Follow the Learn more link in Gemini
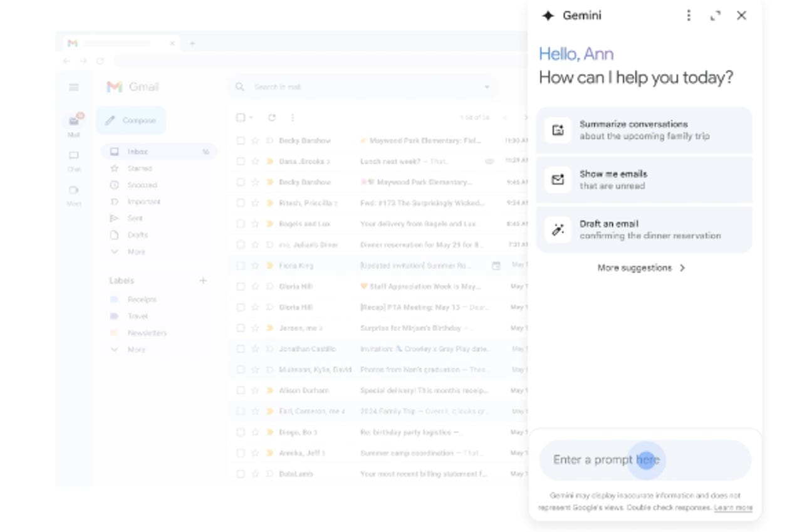802x532 pixels. click(733, 508)
